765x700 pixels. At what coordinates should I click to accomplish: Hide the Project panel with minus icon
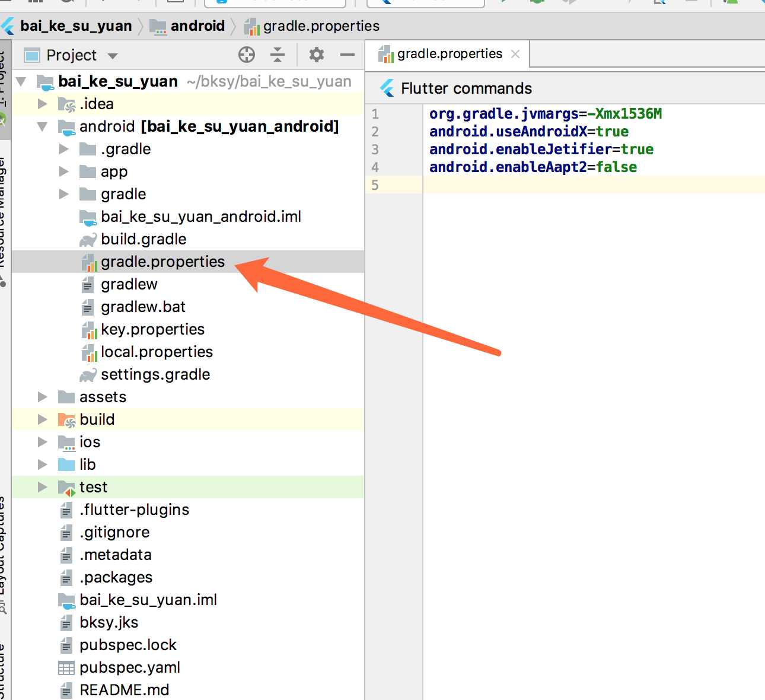click(348, 55)
